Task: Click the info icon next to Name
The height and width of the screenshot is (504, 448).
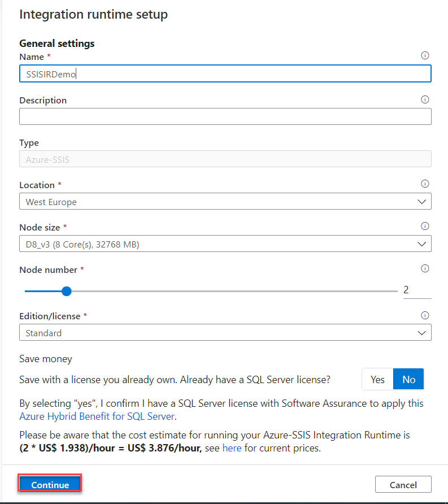Action: (425, 55)
